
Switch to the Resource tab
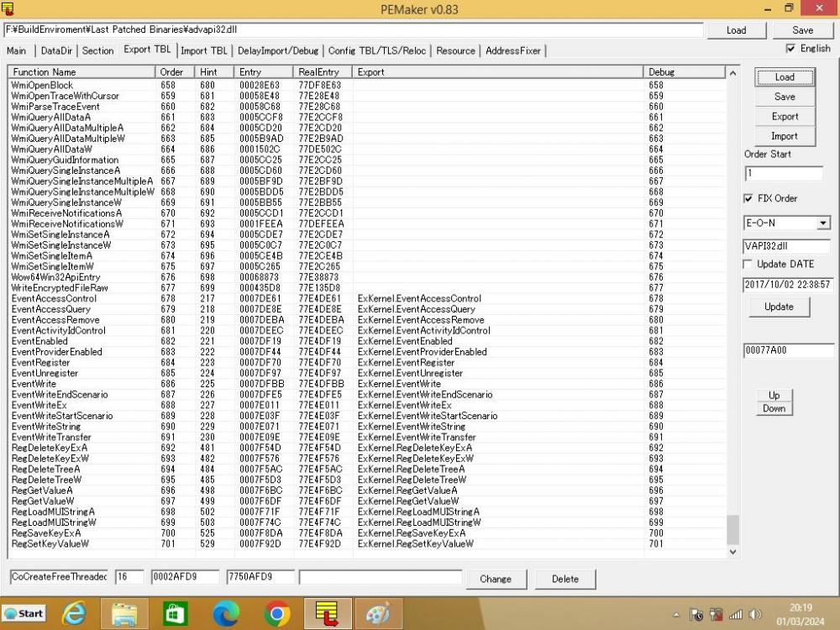(x=455, y=51)
